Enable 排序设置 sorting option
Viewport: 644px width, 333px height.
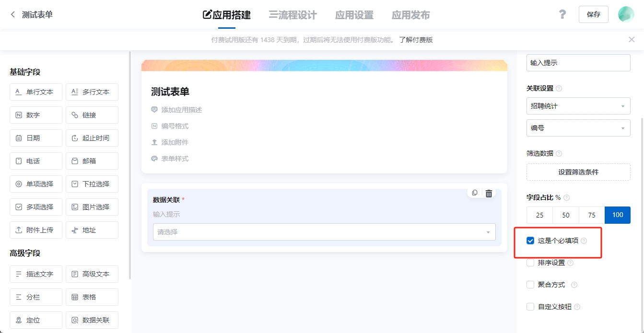(x=530, y=262)
